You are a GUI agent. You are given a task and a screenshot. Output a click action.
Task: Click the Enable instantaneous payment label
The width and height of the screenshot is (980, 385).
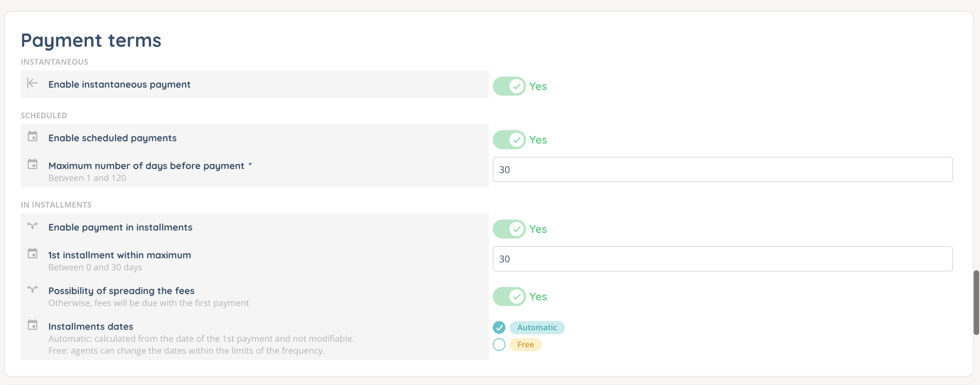coord(119,85)
